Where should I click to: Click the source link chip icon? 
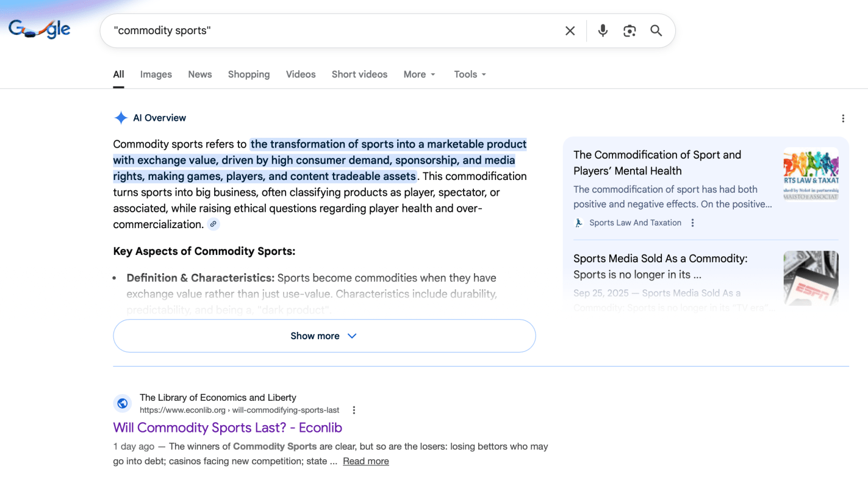click(213, 224)
